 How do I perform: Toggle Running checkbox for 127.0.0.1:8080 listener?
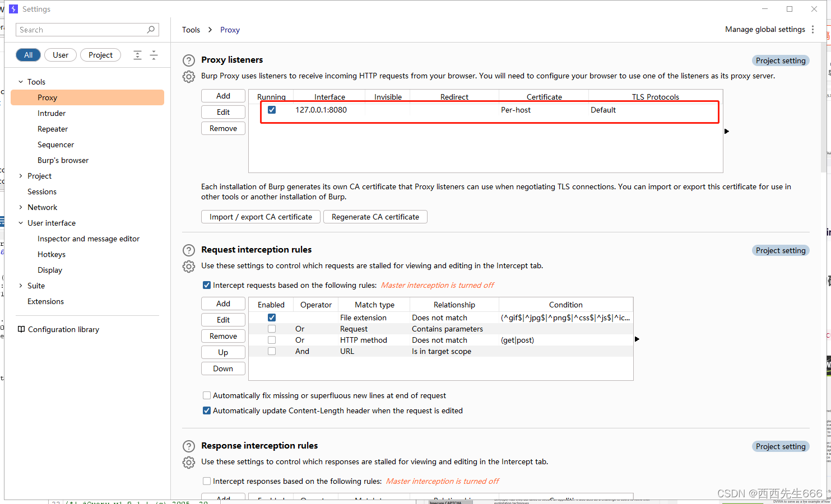pos(272,110)
